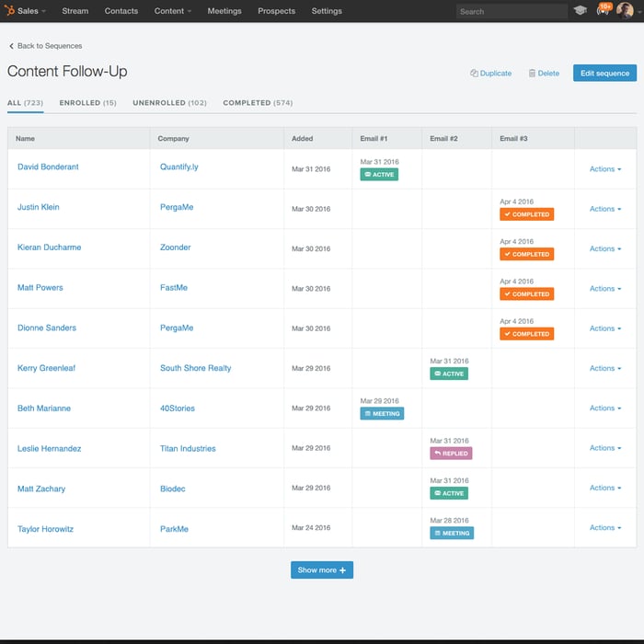Click into the Search field
The width and height of the screenshot is (644, 644).
click(512, 12)
